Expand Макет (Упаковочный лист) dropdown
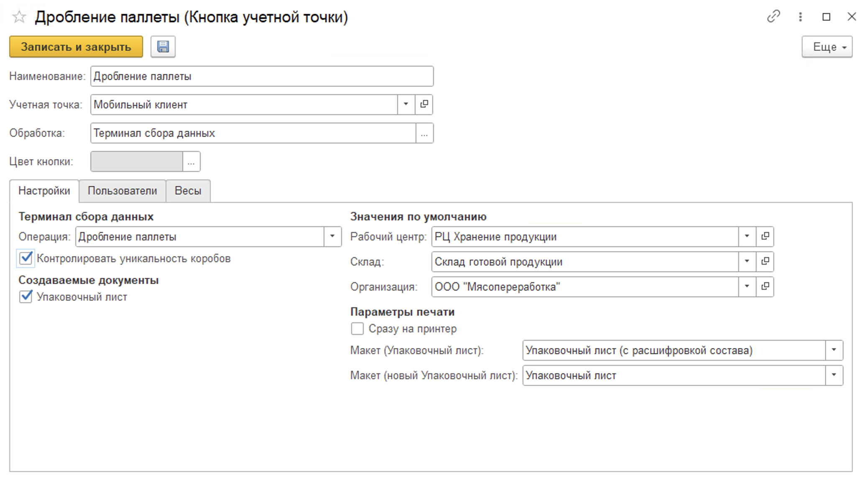 (834, 350)
